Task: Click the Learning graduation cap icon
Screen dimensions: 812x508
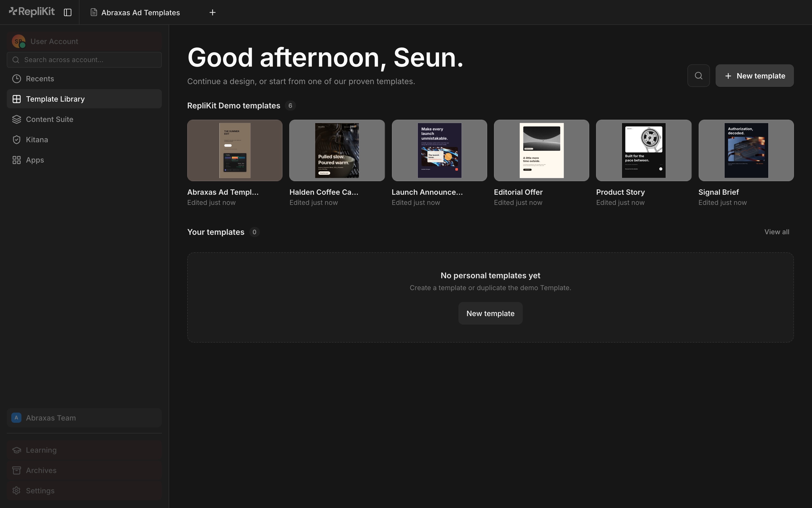Action: point(16,450)
